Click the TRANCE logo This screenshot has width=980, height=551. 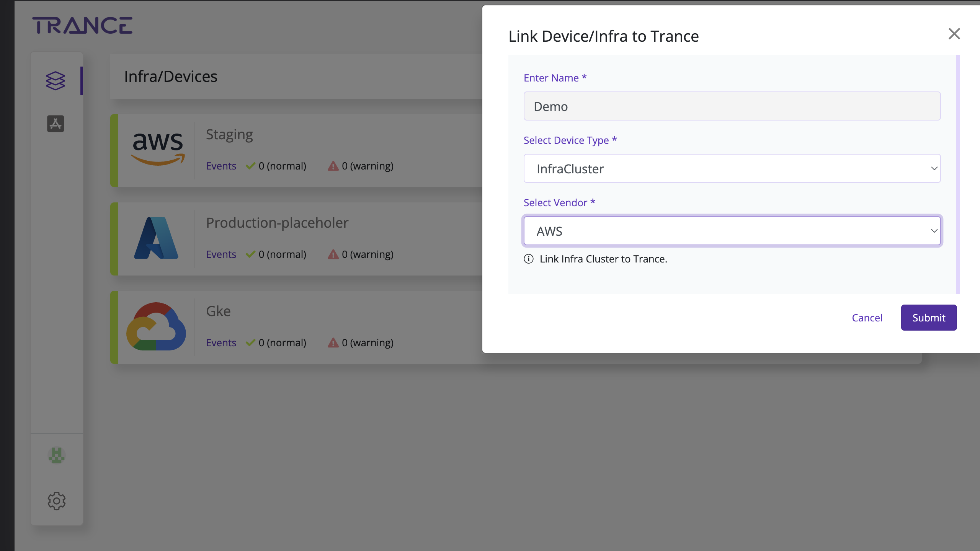point(82,26)
